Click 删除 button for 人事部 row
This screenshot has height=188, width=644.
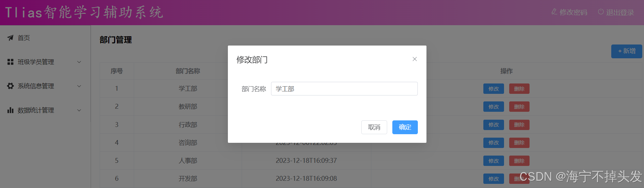[x=519, y=161]
